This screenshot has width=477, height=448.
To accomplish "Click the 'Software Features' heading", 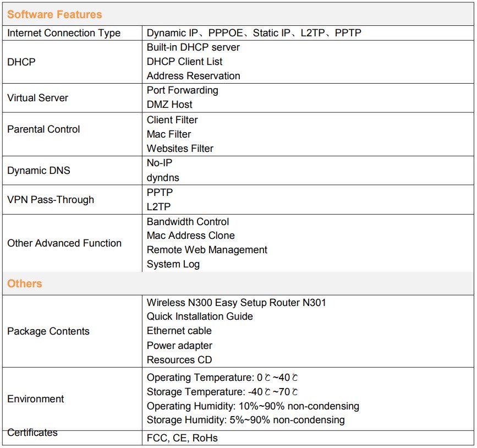I will pyautogui.click(x=54, y=14).
